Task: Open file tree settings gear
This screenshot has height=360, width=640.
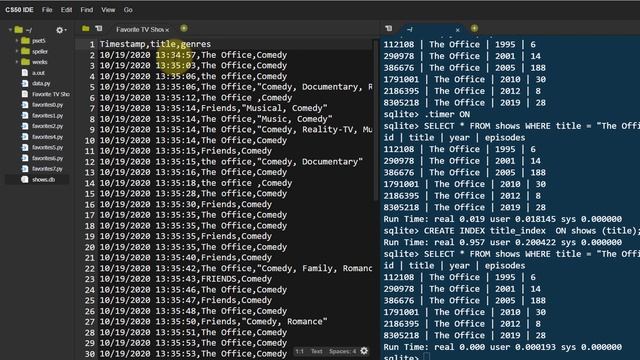Action: (61, 30)
